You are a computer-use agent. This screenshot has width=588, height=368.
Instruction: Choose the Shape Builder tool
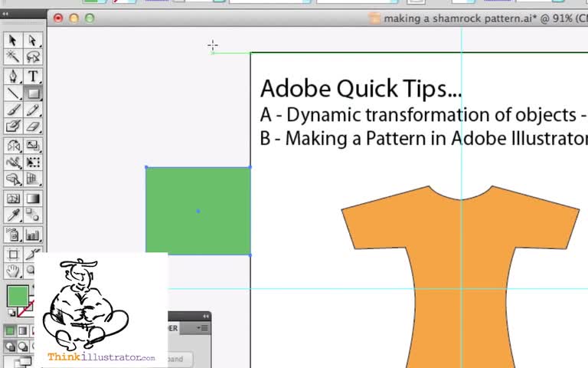pos(13,179)
